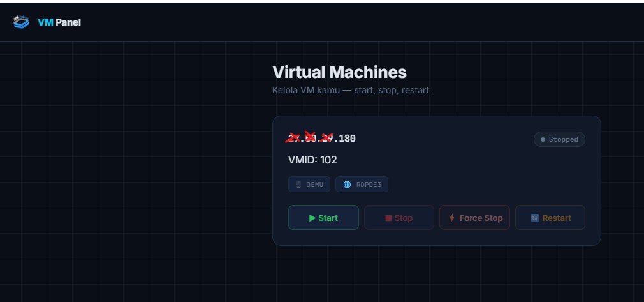Viewport: 644px width, 302px height.
Task: Click the red square icon on Stop
Action: point(388,218)
